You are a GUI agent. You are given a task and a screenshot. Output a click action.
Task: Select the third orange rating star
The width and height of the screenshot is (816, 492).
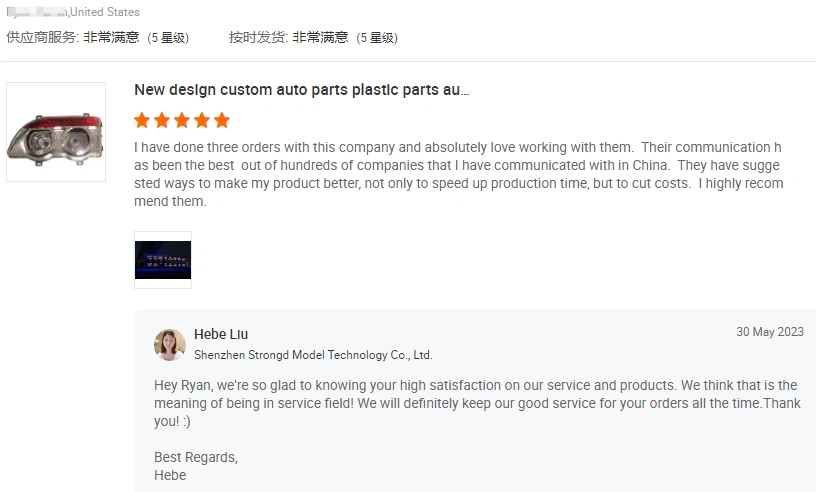[x=182, y=120]
